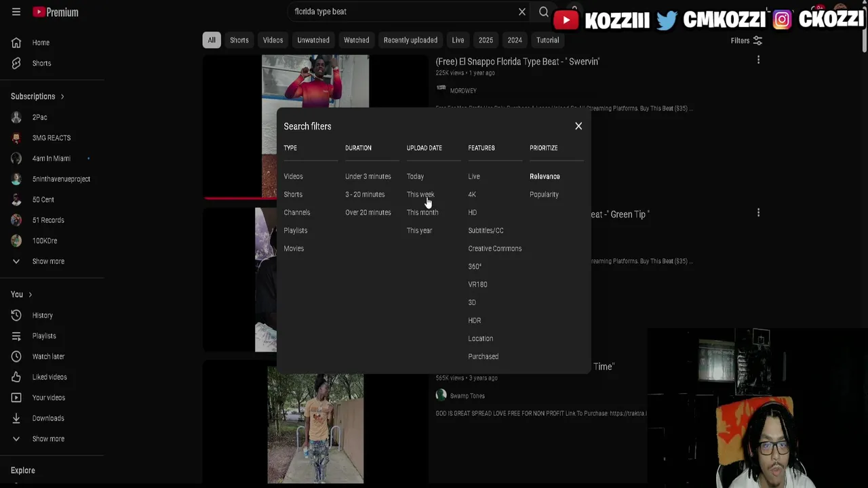Open the Swervin type beat title

517,62
